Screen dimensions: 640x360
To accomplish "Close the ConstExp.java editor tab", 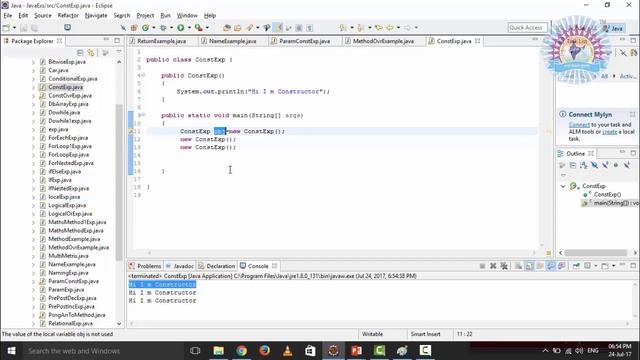I will (478, 41).
